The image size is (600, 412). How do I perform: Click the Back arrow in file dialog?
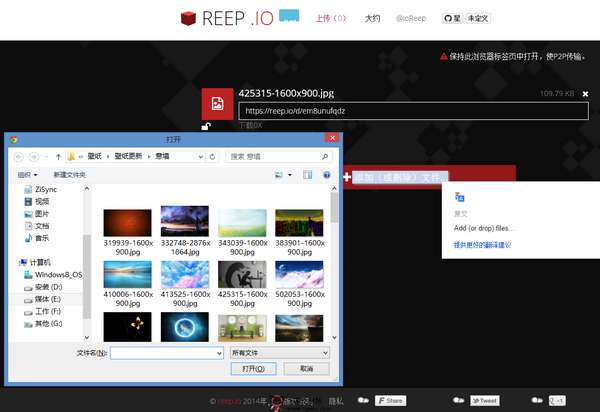[x=18, y=156]
